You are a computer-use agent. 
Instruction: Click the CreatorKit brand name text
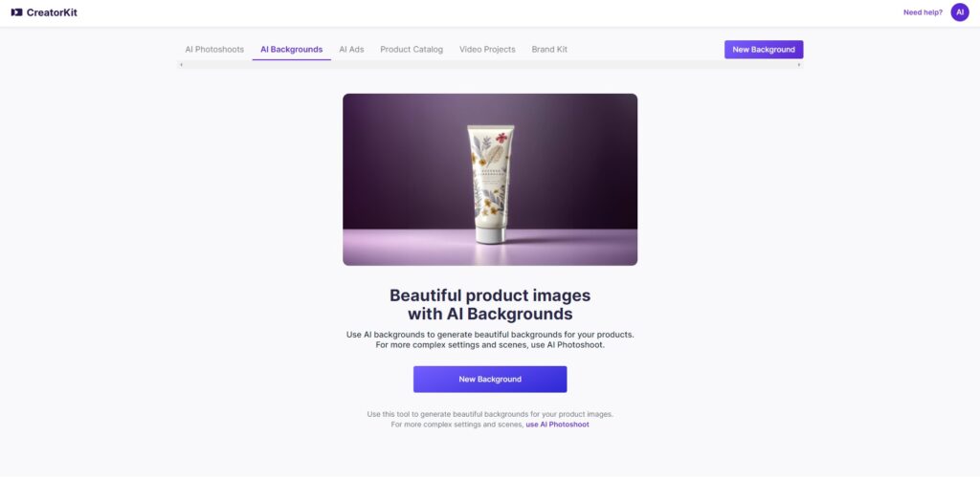point(52,12)
